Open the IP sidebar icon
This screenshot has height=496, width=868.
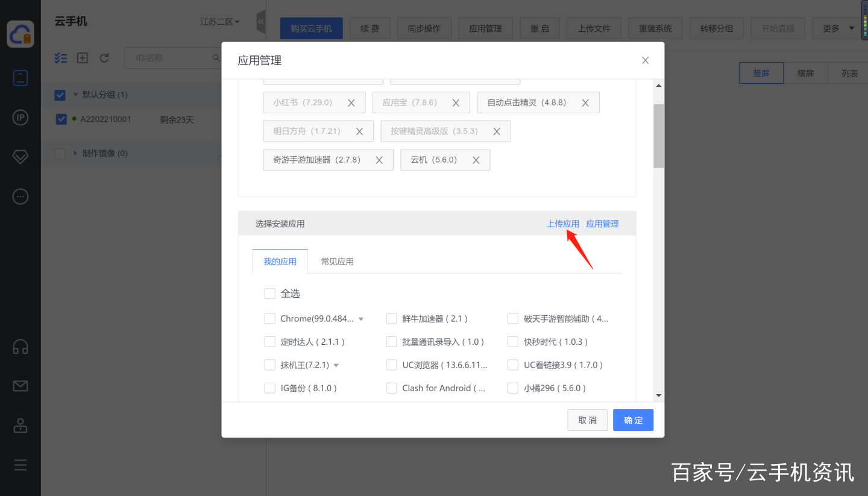pos(20,118)
